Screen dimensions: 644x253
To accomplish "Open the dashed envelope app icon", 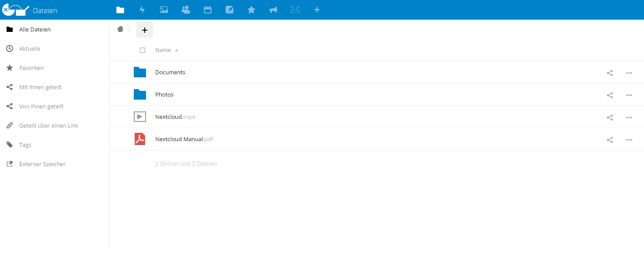I will [x=295, y=10].
